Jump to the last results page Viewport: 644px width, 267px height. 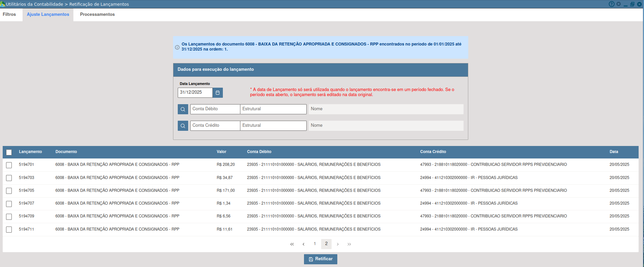click(x=349, y=244)
